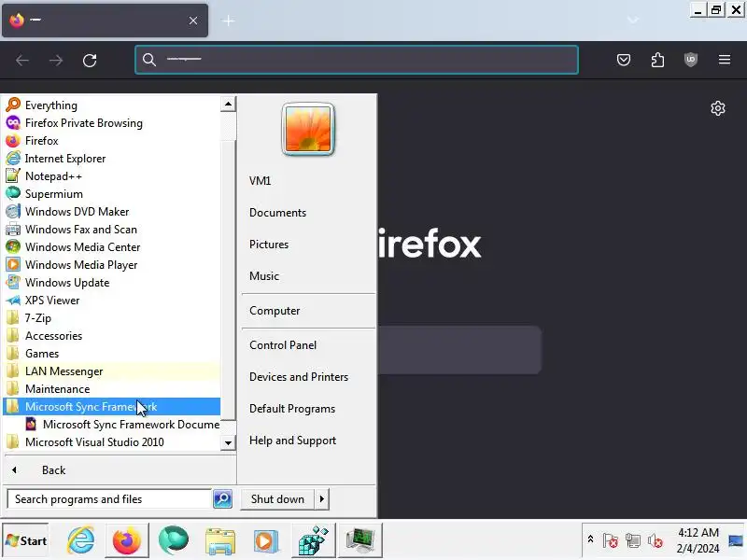Open the Shut down options arrow
The height and width of the screenshot is (560, 747).
[322, 499]
